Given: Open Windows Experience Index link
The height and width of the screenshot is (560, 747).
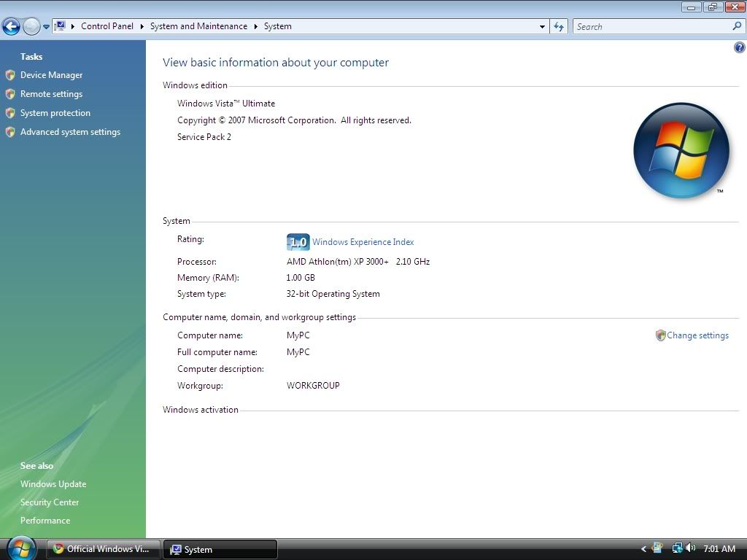Looking at the screenshot, I should [363, 242].
